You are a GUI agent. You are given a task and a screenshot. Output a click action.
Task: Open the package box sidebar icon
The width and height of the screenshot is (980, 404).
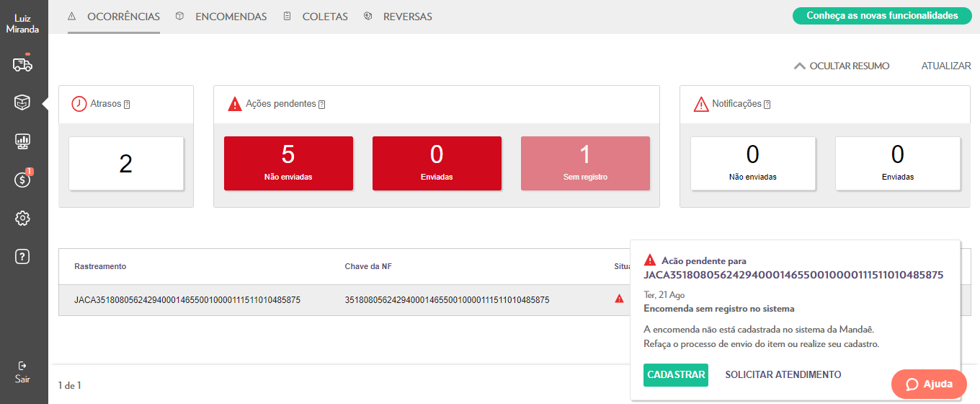tap(22, 103)
